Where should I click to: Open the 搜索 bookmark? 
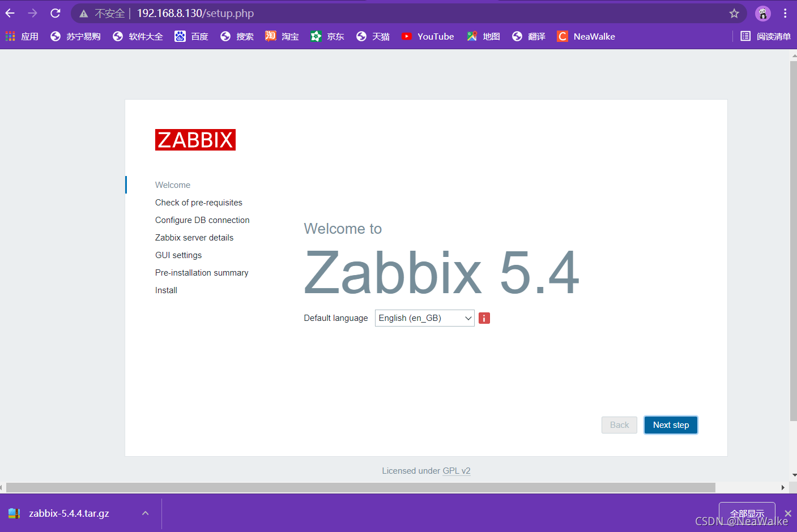click(237, 36)
